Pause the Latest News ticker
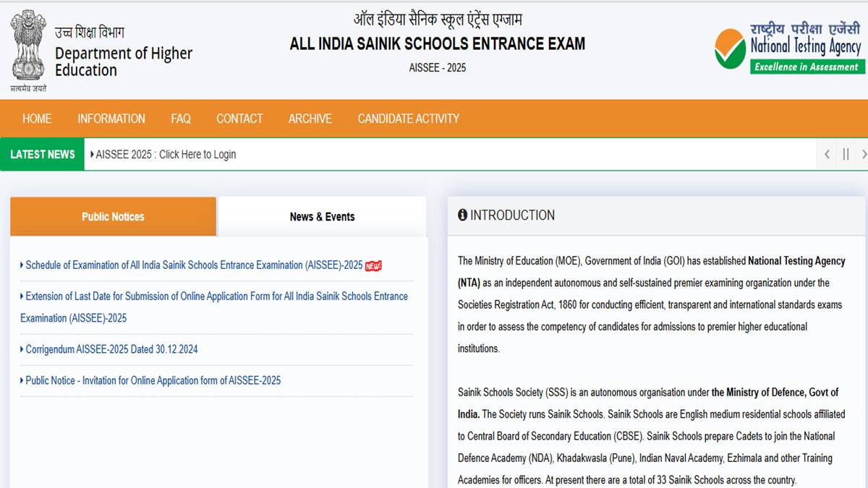The height and width of the screenshot is (488, 868). (x=846, y=154)
